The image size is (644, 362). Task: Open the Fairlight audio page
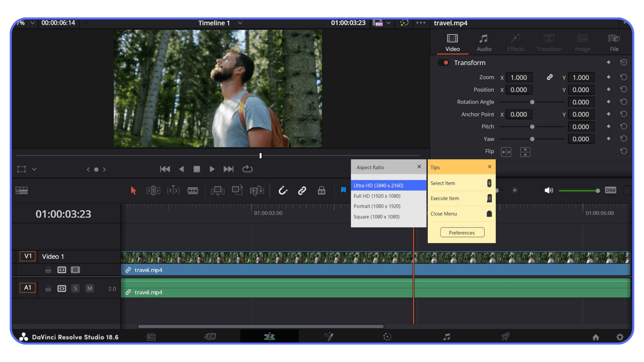446,337
